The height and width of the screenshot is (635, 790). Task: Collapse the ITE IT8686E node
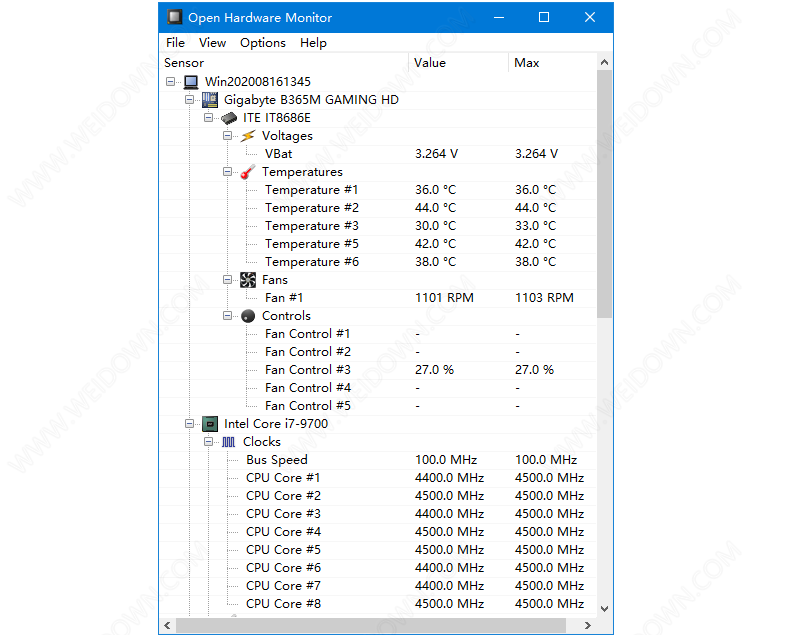pyautogui.click(x=209, y=118)
